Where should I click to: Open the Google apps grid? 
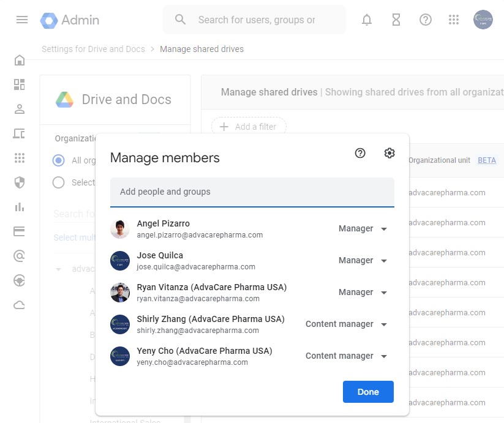454,20
